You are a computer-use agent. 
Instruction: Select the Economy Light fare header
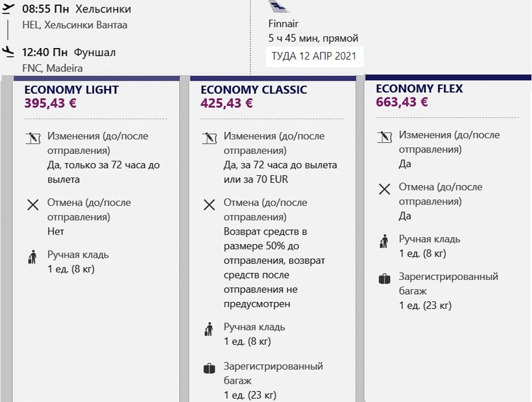[x=71, y=90]
